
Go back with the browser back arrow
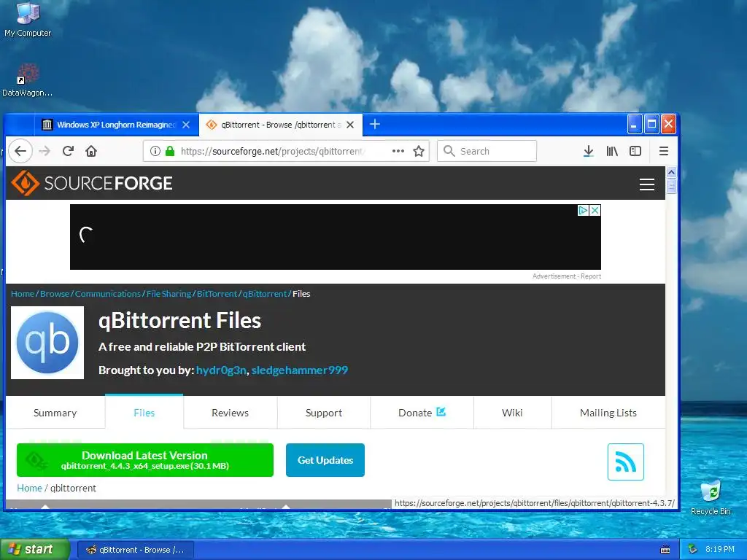pos(20,151)
